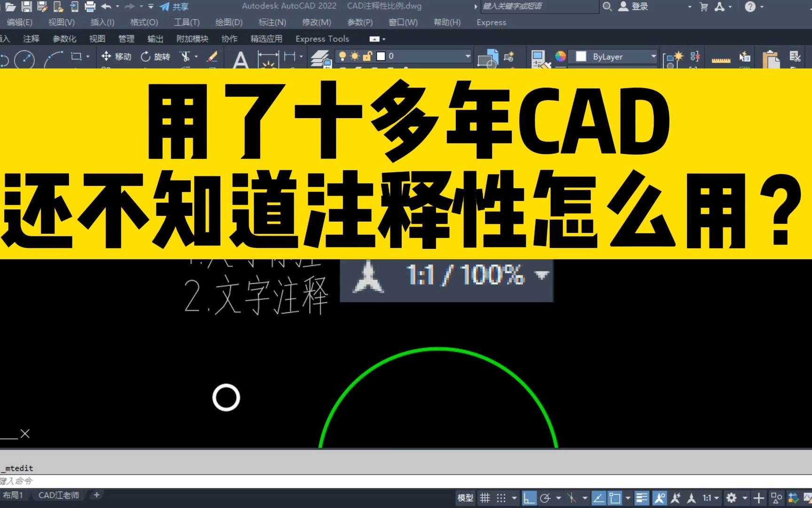Select the Text (A) annotation tool

coord(241,60)
